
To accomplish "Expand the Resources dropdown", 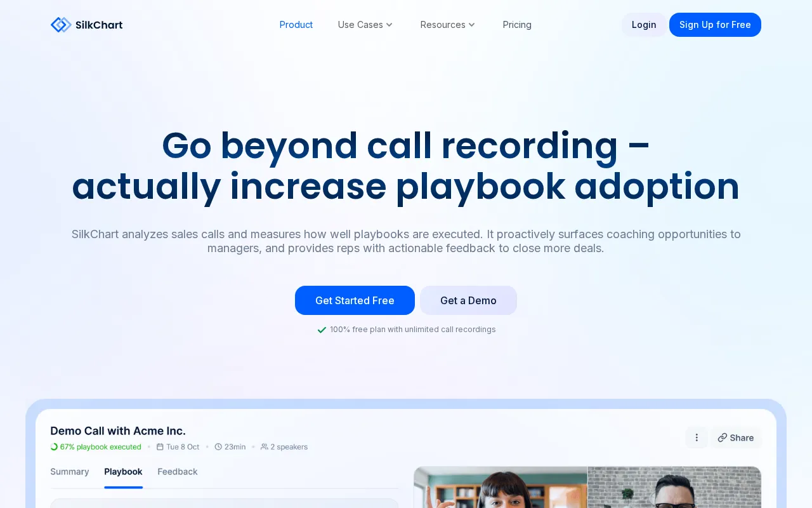I will point(448,25).
